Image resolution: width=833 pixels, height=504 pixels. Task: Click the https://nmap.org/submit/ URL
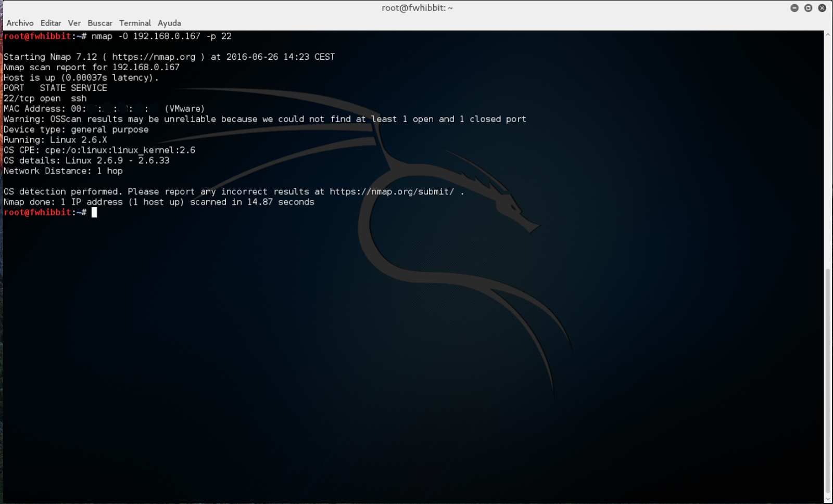click(x=392, y=191)
